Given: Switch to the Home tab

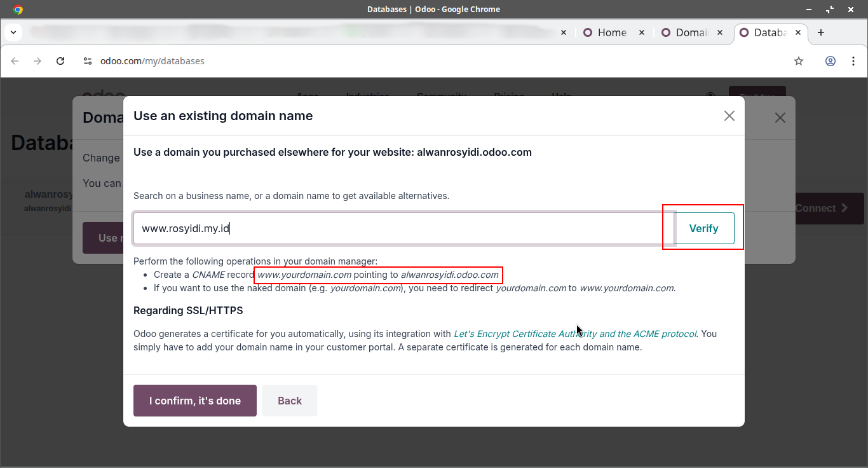Looking at the screenshot, I should click(x=610, y=32).
